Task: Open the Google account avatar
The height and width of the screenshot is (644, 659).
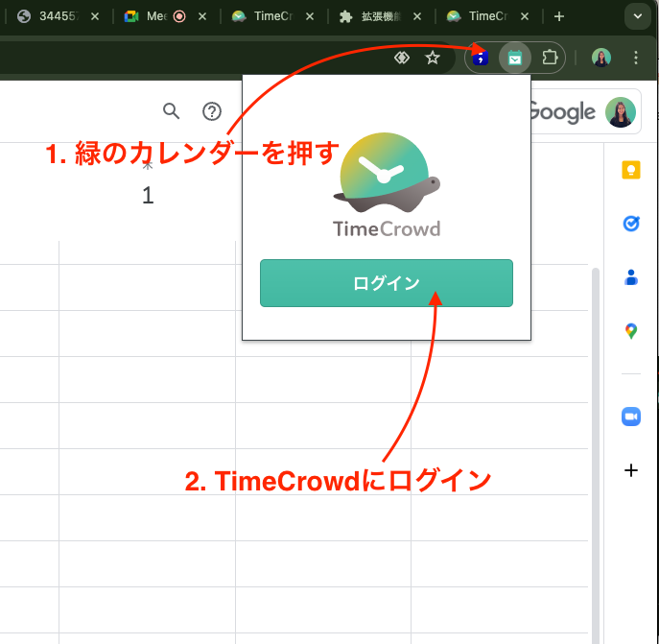Action: [x=621, y=112]
